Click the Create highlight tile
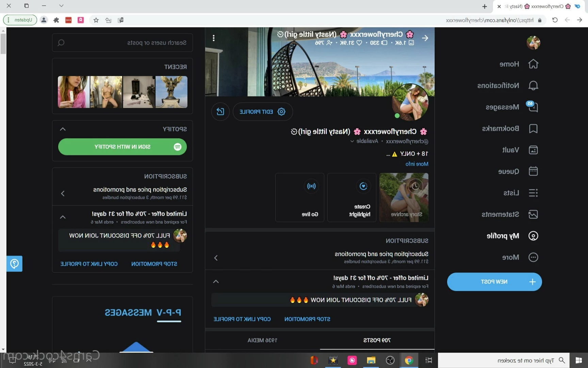Screen dimensions: 588x368 [x=352, y=198]
